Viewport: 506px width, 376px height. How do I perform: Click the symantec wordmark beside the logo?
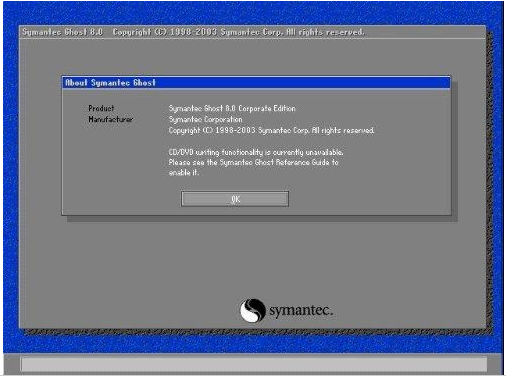point(301,310)
